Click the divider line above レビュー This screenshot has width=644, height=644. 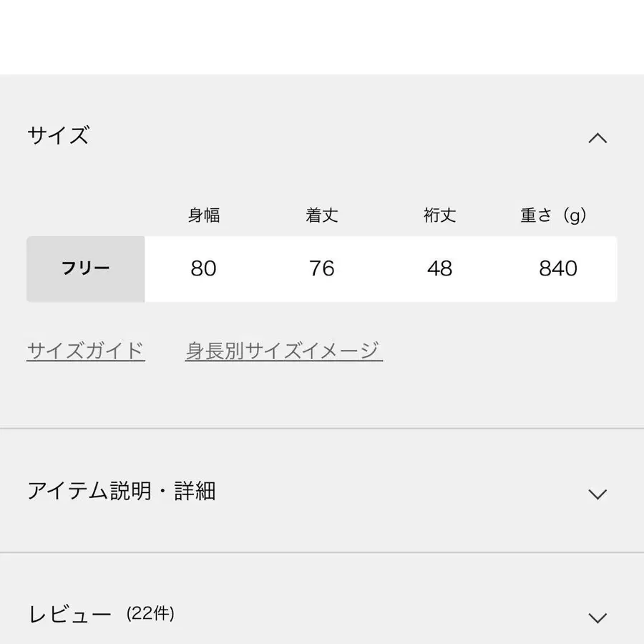pos(322,552)
